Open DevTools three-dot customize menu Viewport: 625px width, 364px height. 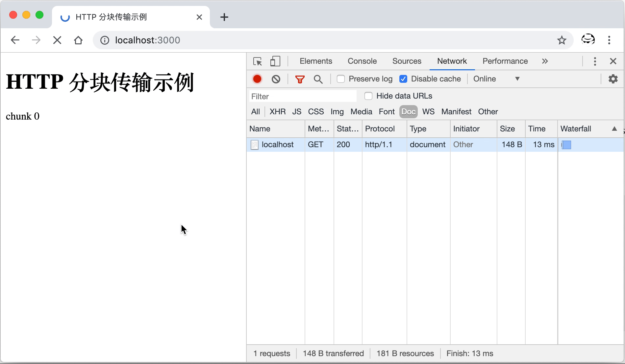[595, 61]
